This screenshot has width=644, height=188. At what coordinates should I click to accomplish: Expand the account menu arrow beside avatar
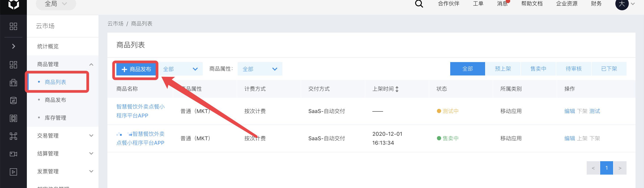(x=633, y=4)
